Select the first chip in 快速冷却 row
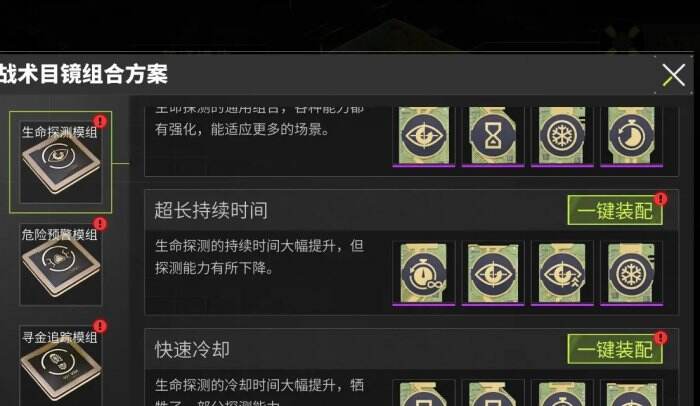The image size is (700, 406). (x=424, y=393)
